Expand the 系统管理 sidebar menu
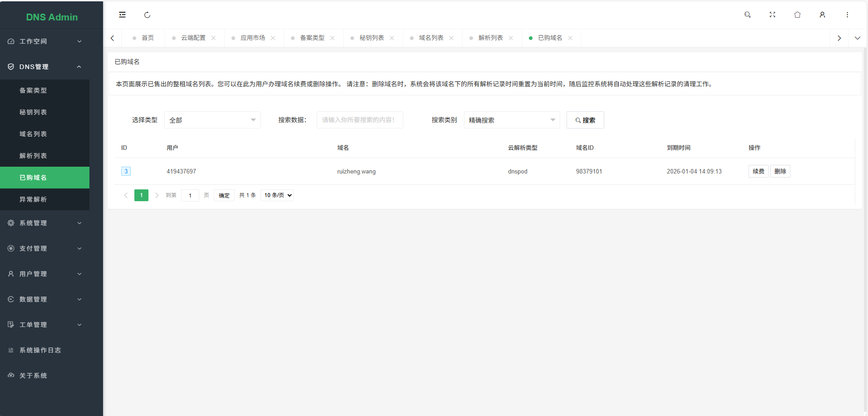 pos(44,223)
